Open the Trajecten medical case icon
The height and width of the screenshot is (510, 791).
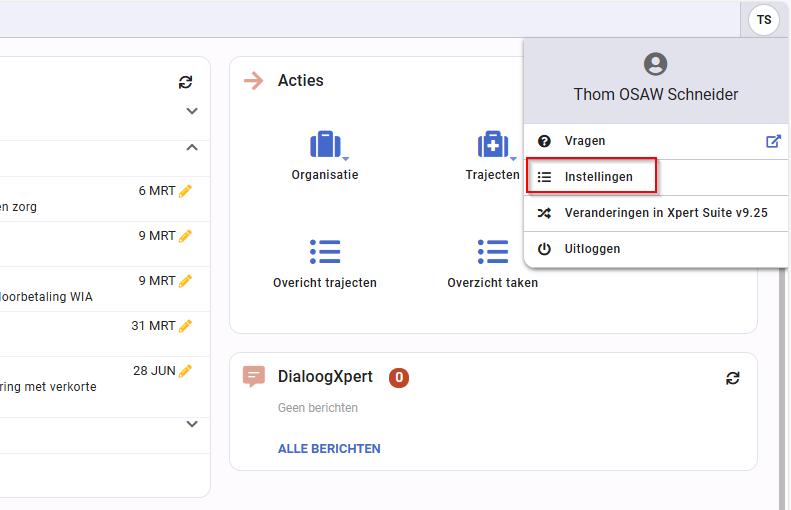(492, 146)
